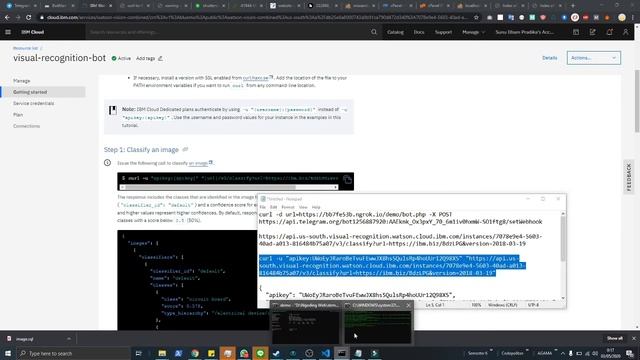Open the Windows Start menu
Viewport: 640px width, 360px height.
pyautogui.click(x=8, y=353)
